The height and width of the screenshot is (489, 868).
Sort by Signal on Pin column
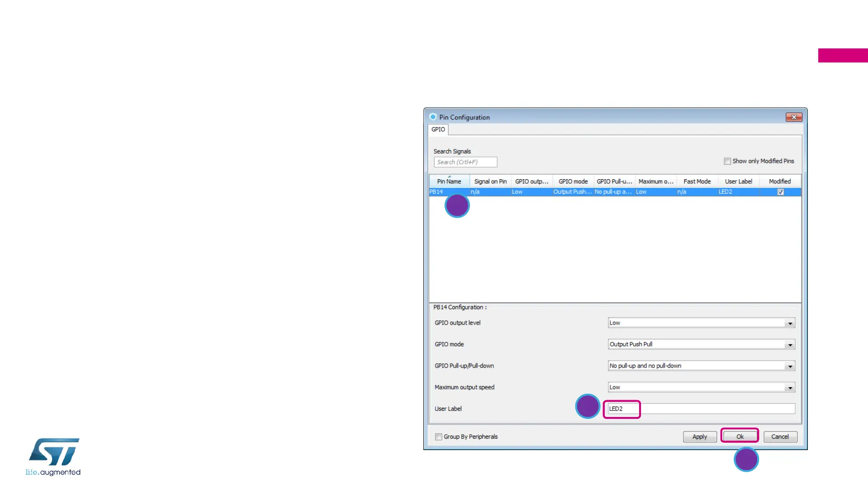[490, 182]
